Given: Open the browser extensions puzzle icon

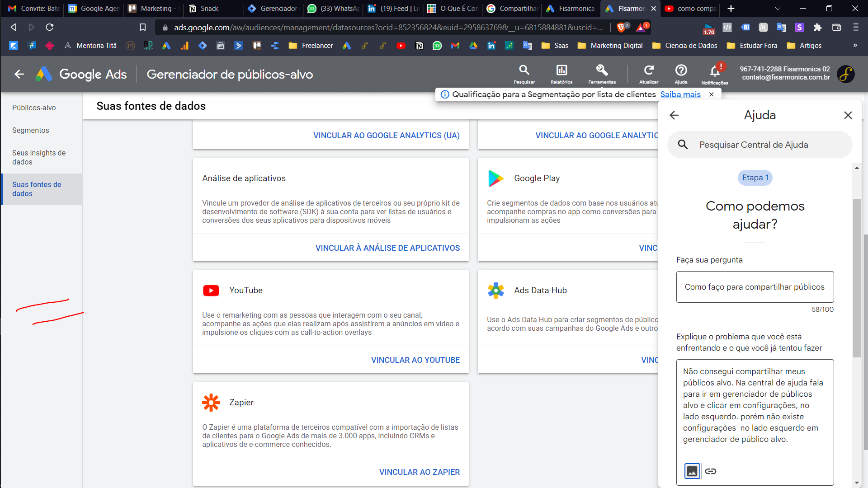Looking at the screenshot, I should point(817,28).
